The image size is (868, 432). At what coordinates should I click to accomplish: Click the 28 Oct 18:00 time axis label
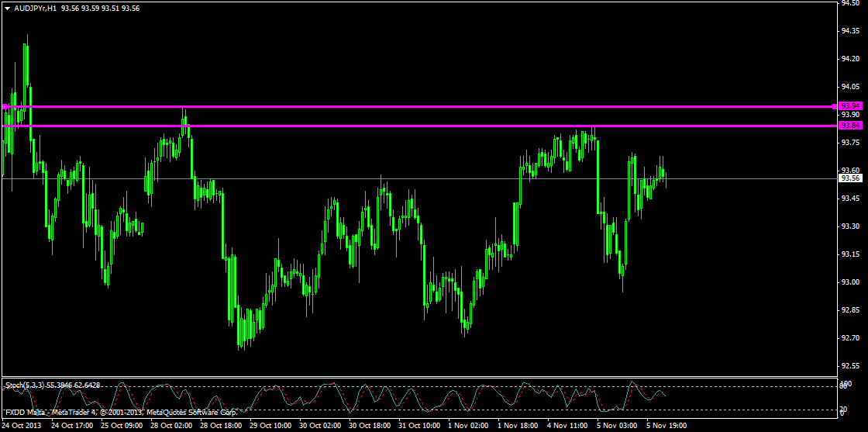point(221,426)
